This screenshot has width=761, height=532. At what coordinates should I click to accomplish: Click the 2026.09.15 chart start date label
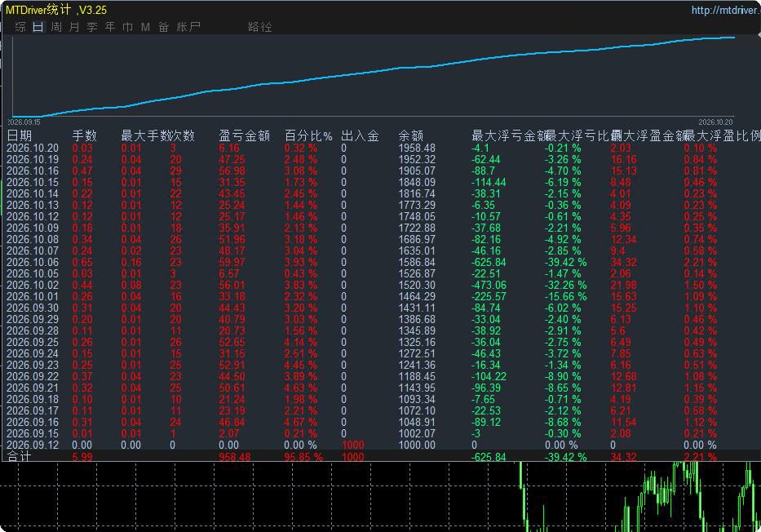coord(24,122)
